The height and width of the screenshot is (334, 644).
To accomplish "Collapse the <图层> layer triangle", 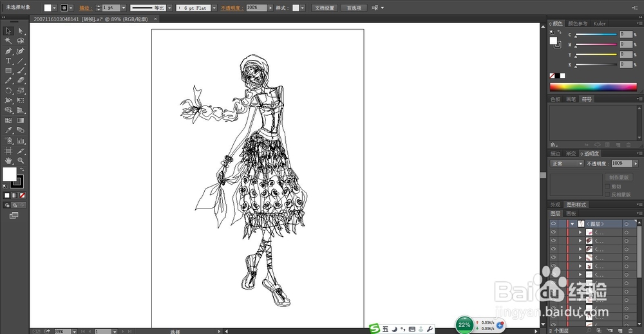I will [x=573, y=224].
